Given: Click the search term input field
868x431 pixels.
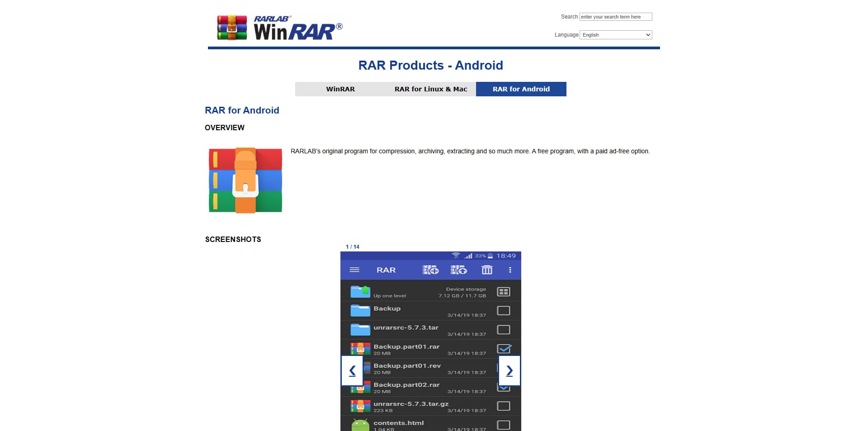Looking at the screenshot, I should pos(616,17).
